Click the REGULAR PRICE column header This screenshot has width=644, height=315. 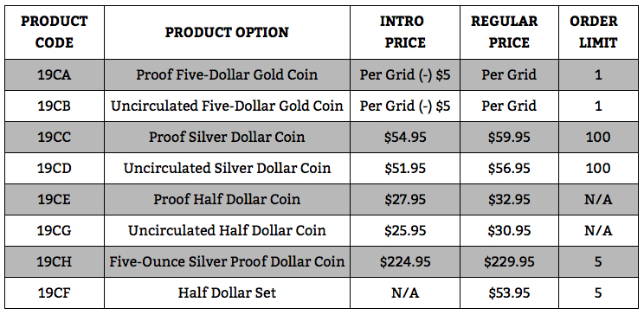tap(509, 32)
